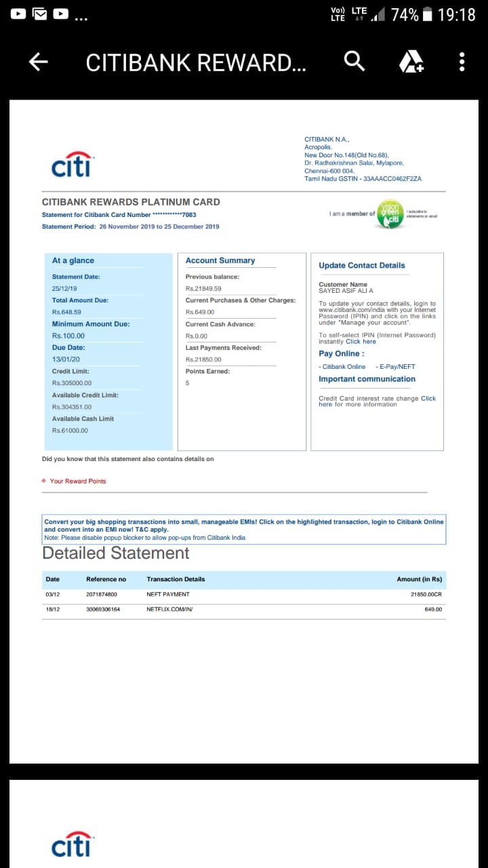Tap the At a glance heading

coord(73,260)
